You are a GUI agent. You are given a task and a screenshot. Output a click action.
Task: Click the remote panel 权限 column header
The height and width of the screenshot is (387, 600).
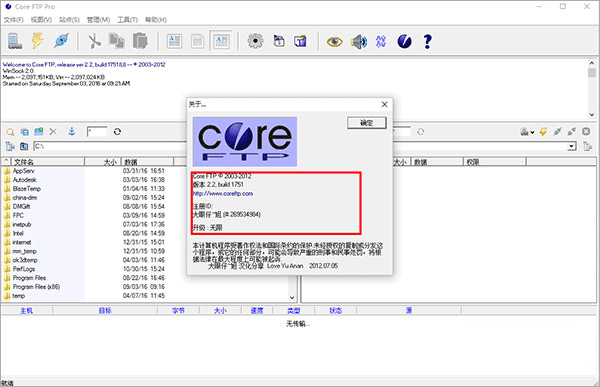click(494, 162)
